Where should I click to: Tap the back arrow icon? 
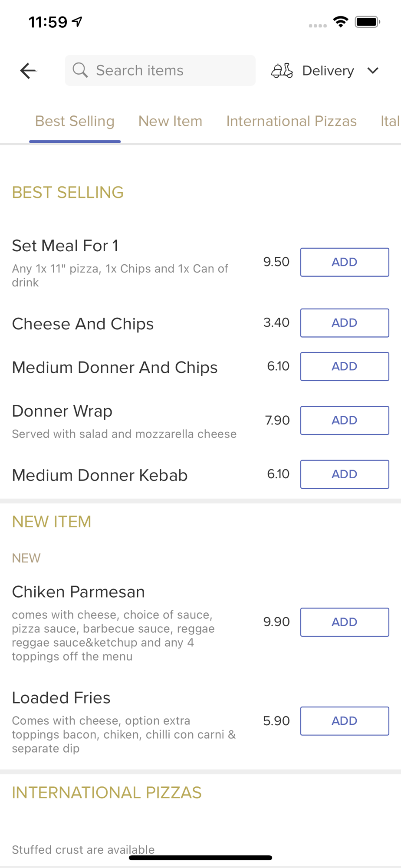[28, 71]
